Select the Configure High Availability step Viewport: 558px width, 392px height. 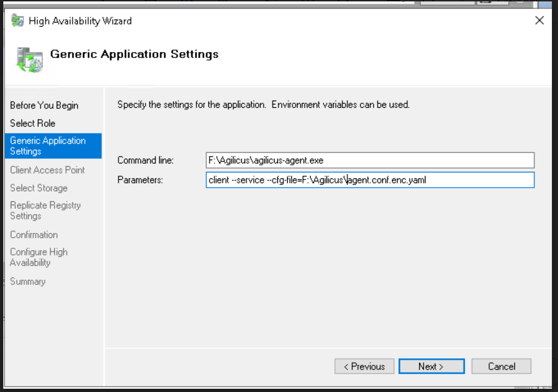pyautogui.click(x=39, y=257)
